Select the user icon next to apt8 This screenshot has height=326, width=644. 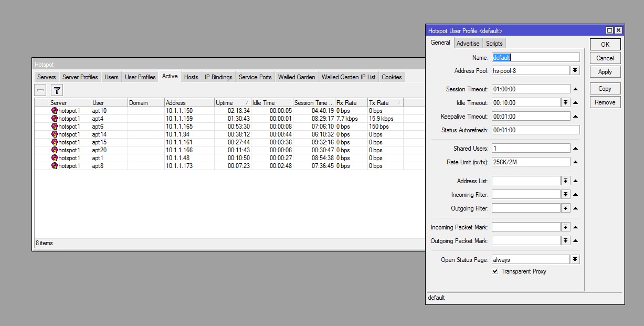pyautogui.click(x=54, y=166)
